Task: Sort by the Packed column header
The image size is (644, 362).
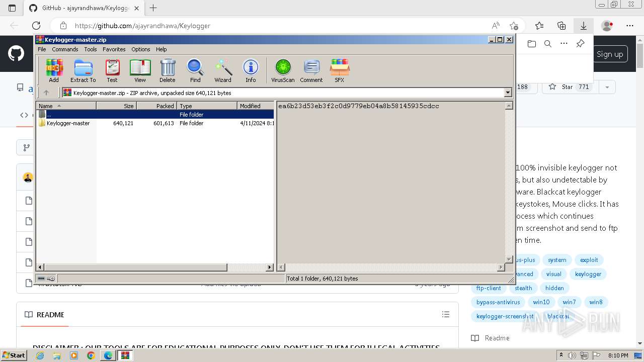Action: [156, 106]
